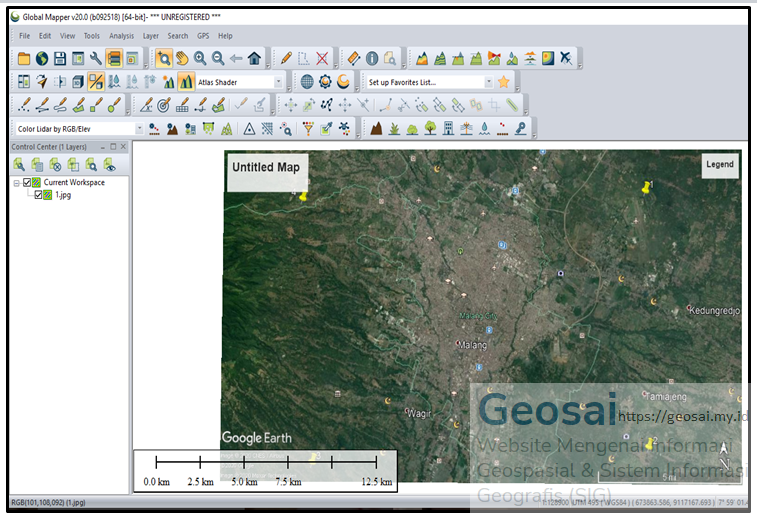Click the Lidar high vegetation tree icon

[x=430, y=128]
